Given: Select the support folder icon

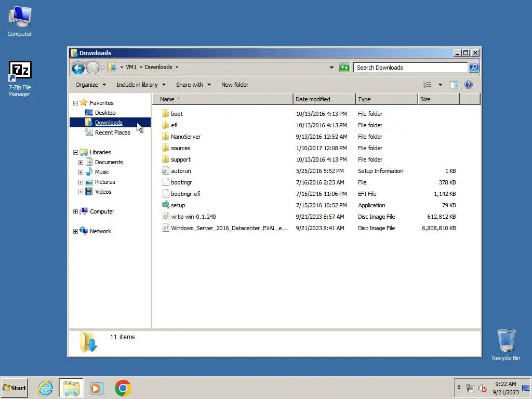Looking at the screenshot, I should (165, 159).
